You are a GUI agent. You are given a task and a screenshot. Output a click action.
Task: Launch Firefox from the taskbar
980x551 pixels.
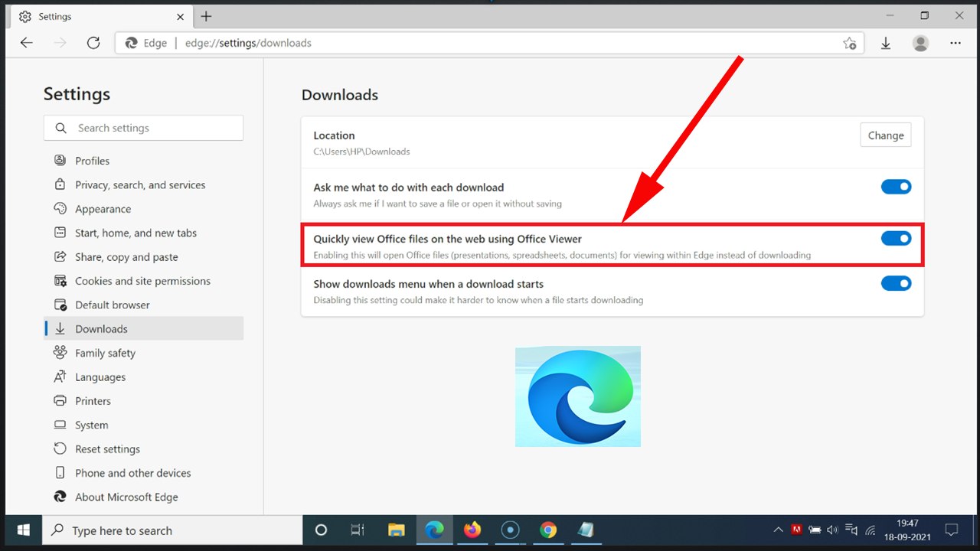472,530
